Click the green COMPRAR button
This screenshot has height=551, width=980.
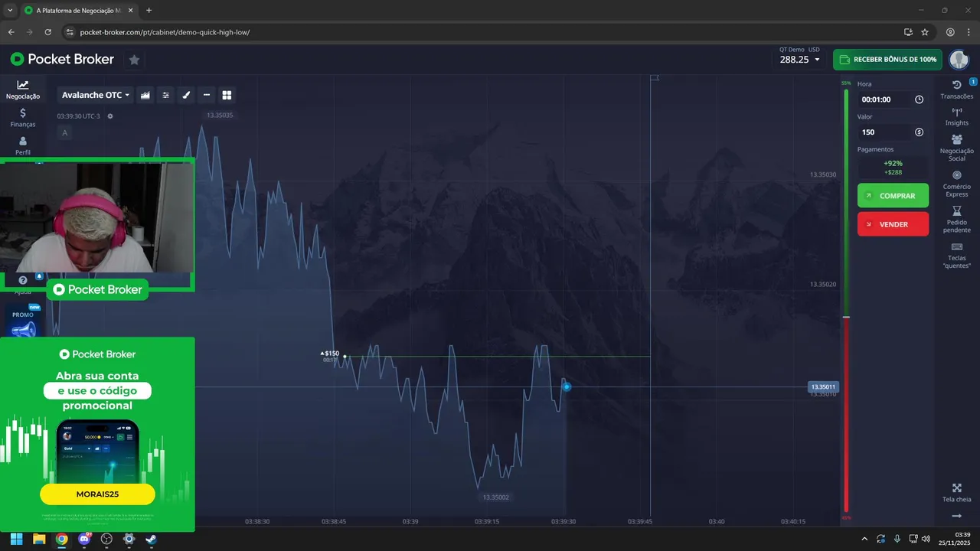893,196
